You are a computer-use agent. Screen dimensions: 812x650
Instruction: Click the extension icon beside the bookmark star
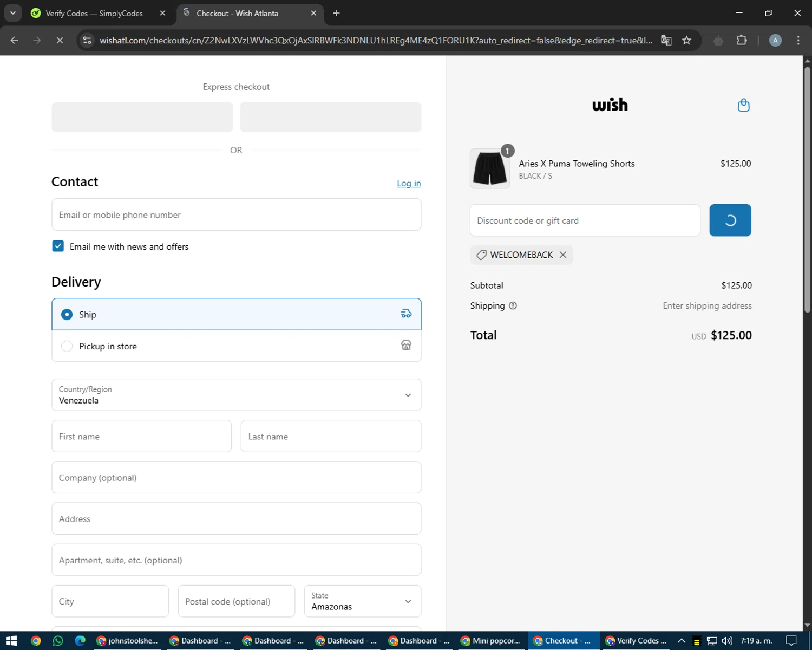718,40
